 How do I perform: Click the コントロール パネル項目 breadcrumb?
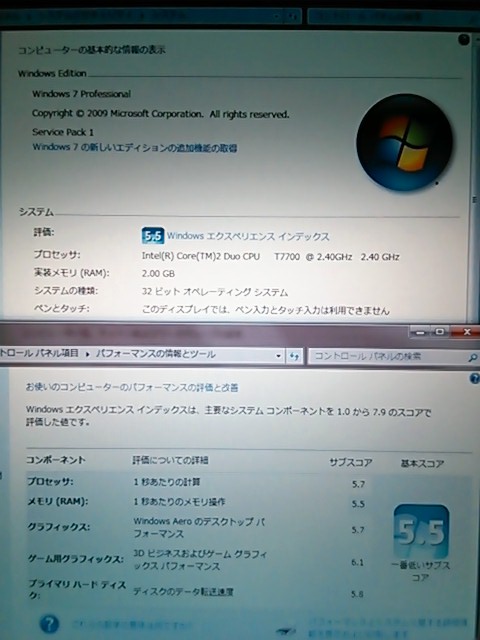(39, 353)
